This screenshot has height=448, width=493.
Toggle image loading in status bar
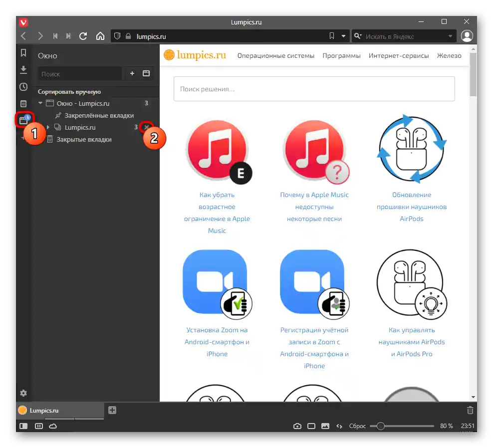pyautogui.click(x=325, y=426)
